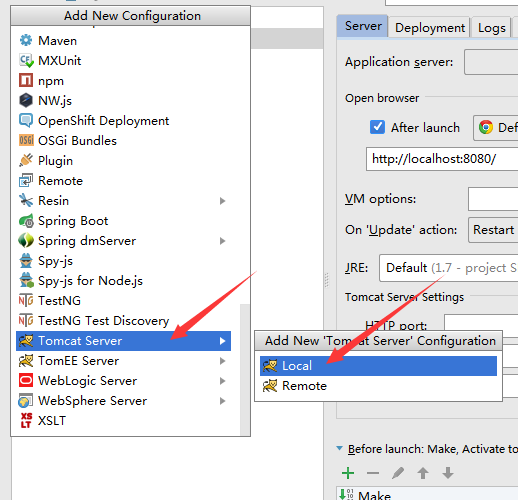The image size is (518, 500).
Task: Expand the WebSphere Server submenu arrow
Action: [x=223, y=401]
